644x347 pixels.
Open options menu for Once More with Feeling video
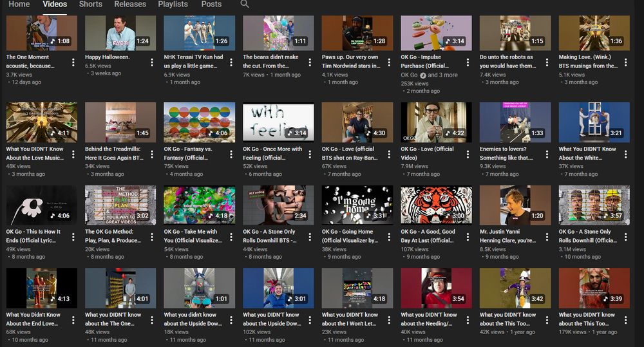pyautogui.click(x=310, y=154)
